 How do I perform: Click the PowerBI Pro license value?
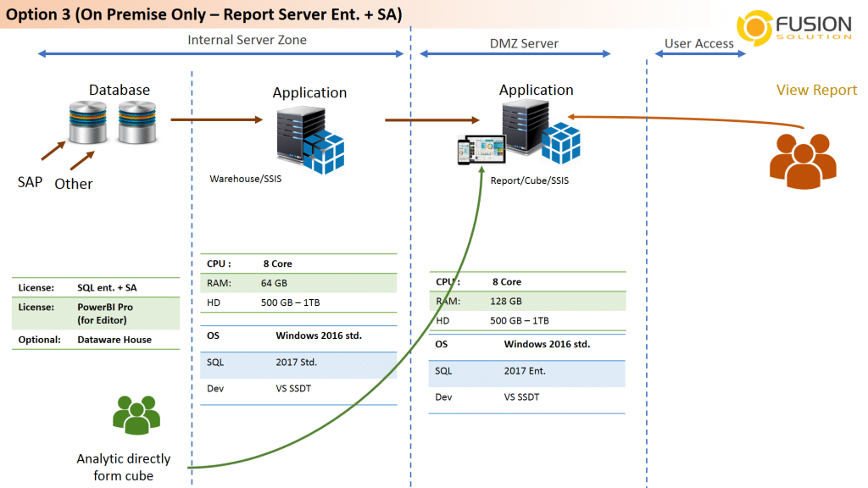[105, 313]
